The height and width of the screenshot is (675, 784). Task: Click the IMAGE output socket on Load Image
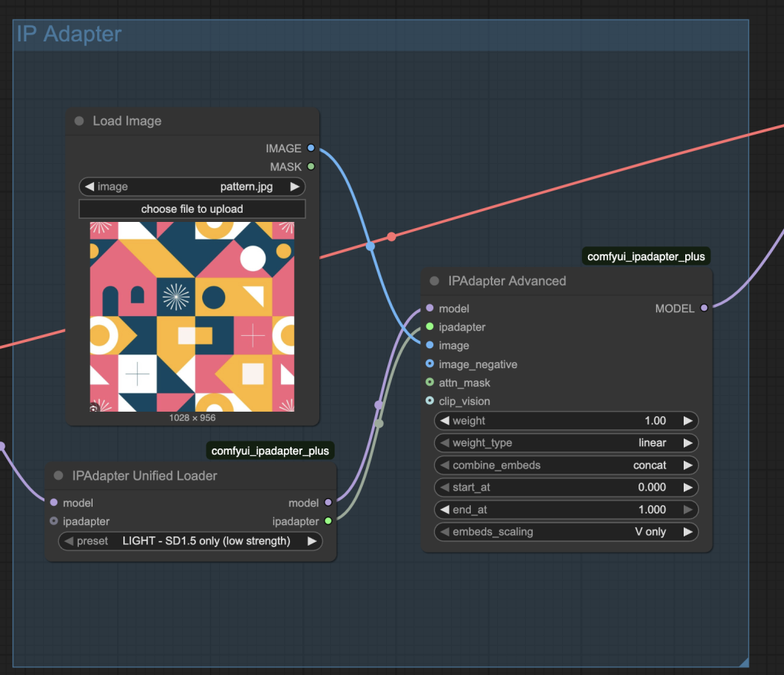pos(311,148)
